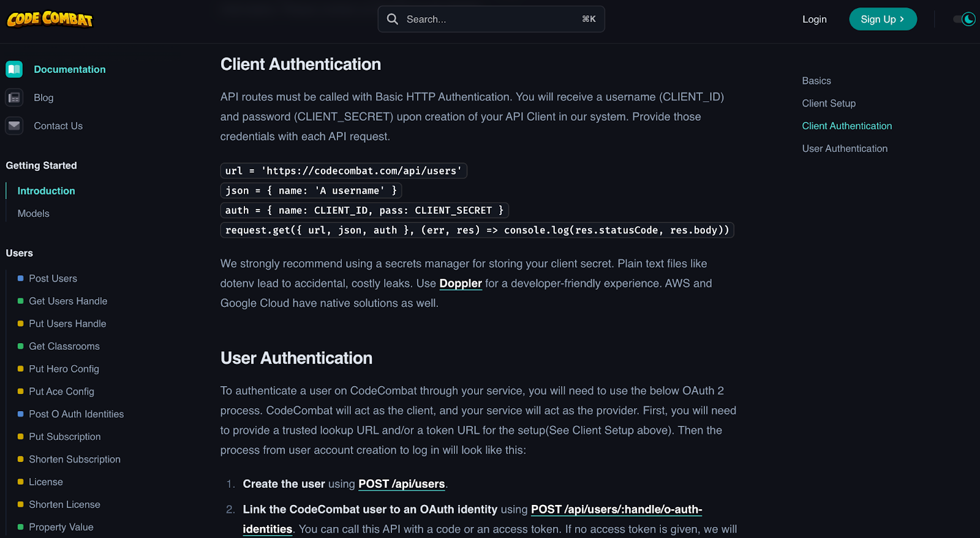The height and width of the screenshot is (538, 980).
Task: Jump to User Authentication in table of contents
Action: (845, 148)
